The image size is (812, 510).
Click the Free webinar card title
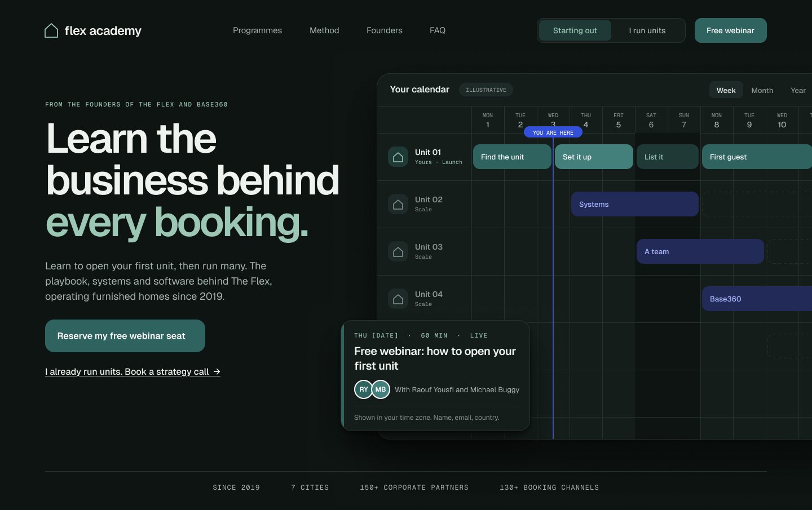(435, 358)
